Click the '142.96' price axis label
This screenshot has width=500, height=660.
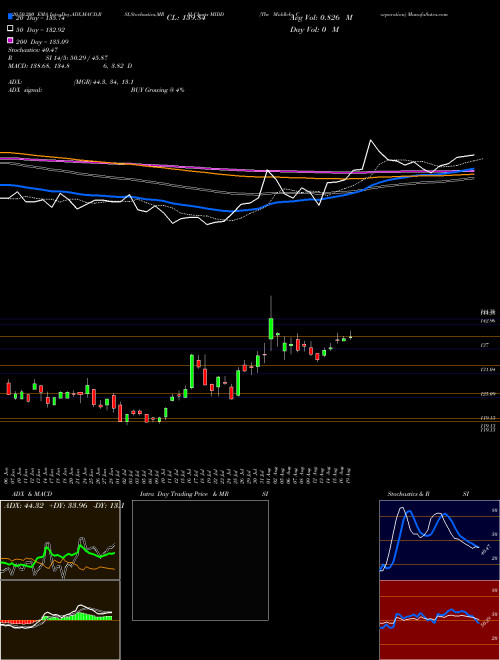point(488,321)
